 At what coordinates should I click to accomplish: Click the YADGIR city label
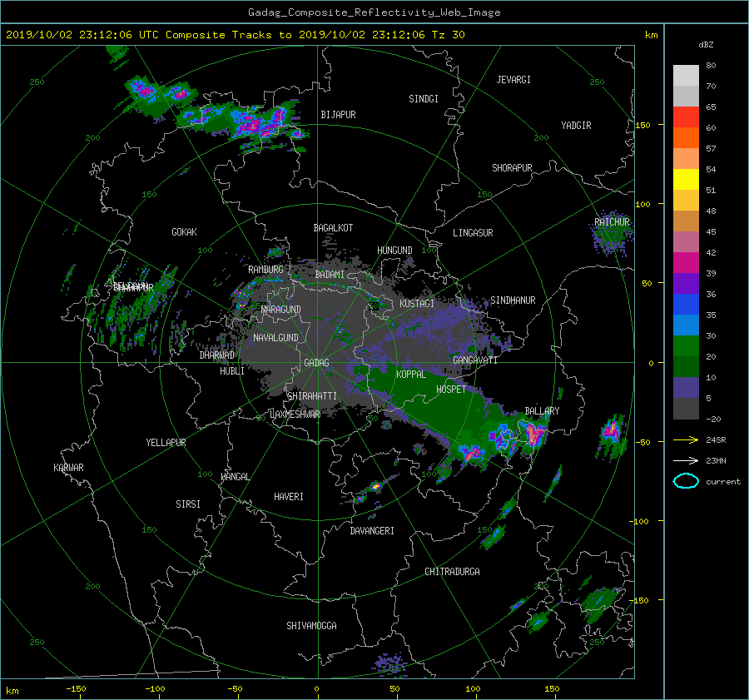576,126
